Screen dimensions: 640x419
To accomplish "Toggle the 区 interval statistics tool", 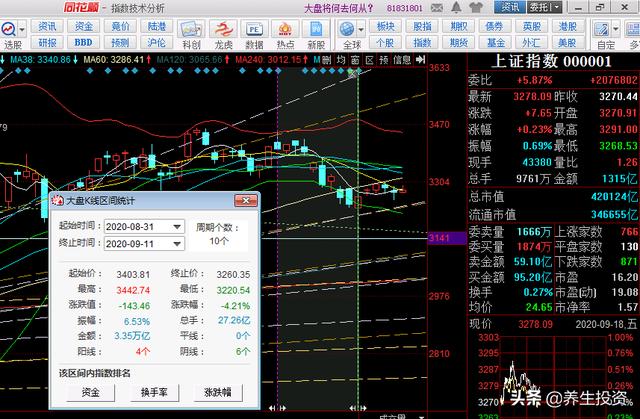I will [369, 60].
